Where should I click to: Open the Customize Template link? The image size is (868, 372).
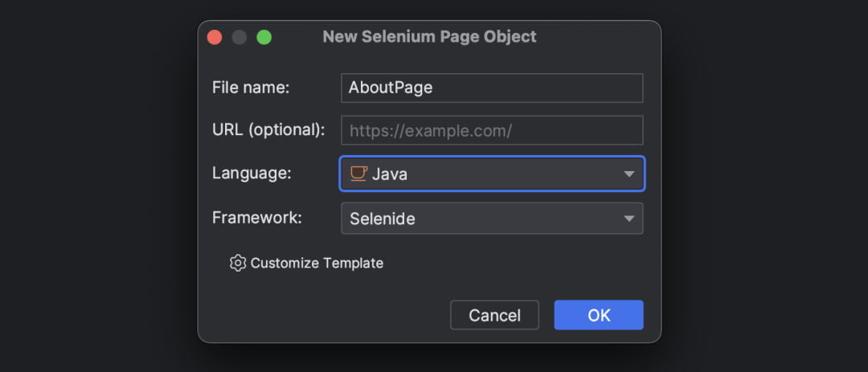coord(317,263)
